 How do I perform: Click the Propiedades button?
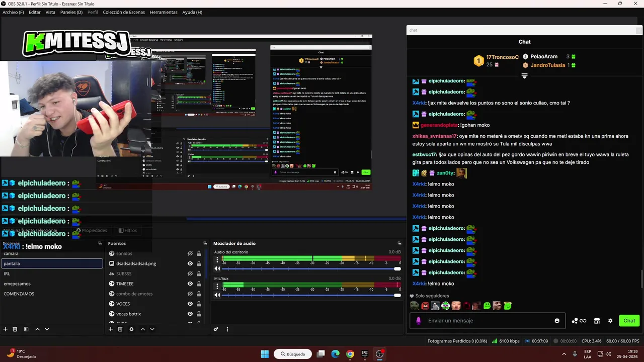[91, 230]
